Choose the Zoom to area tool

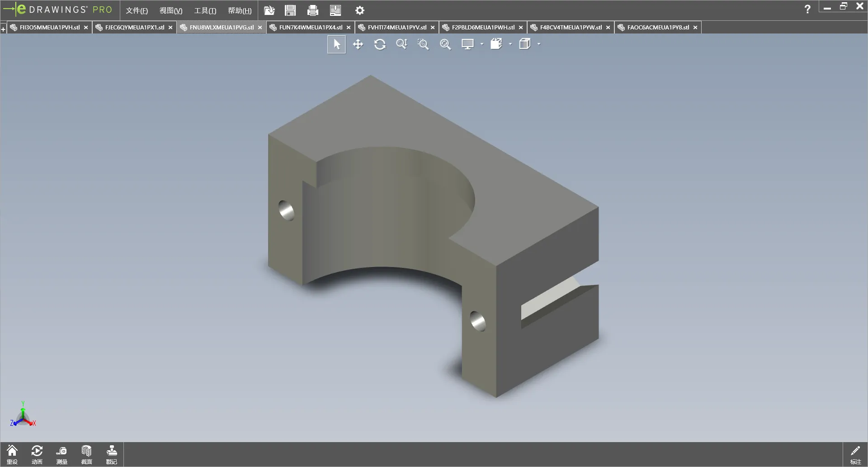pos(423,44)
